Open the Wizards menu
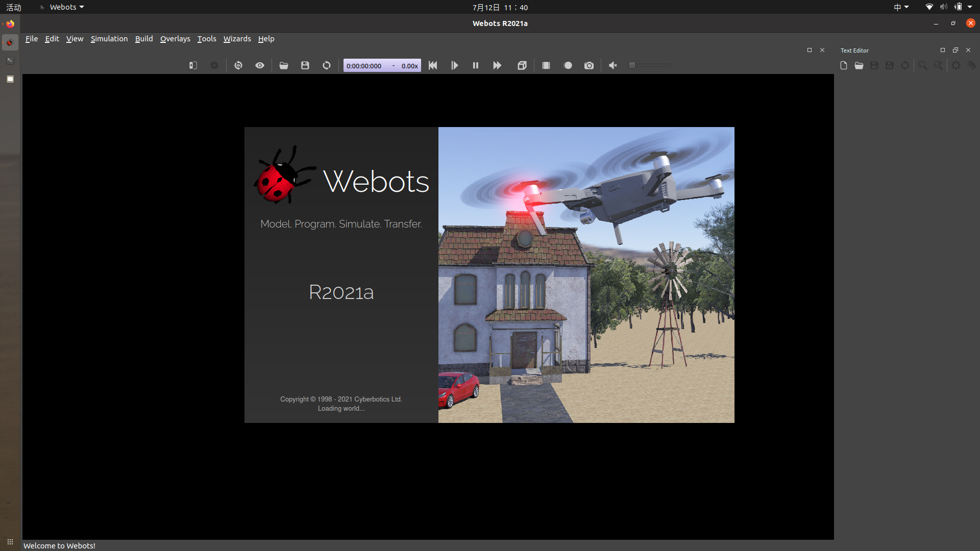Screen dimensions: 980x551 coord(237,39)
